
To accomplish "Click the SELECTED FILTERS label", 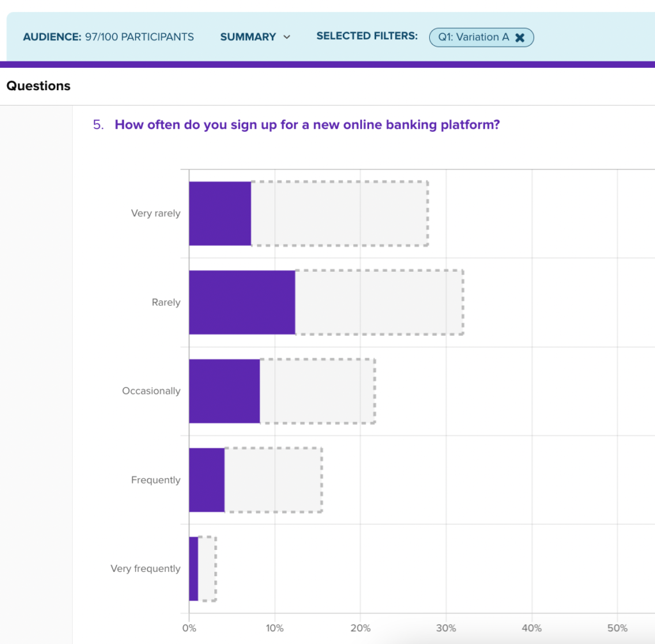I will pyautogui.click(x=367, y=36).
